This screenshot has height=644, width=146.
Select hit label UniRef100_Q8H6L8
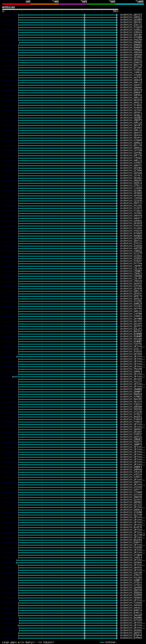point(131,143)
